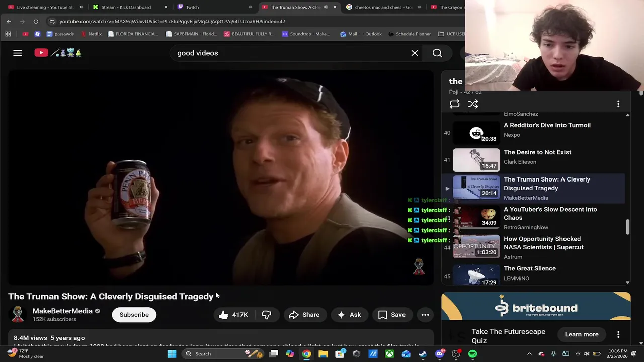The width and height of the screenshot is (644, 362).
Task: Toggle playlist loop
Action: pyautogui.click(x=454, y=104)
